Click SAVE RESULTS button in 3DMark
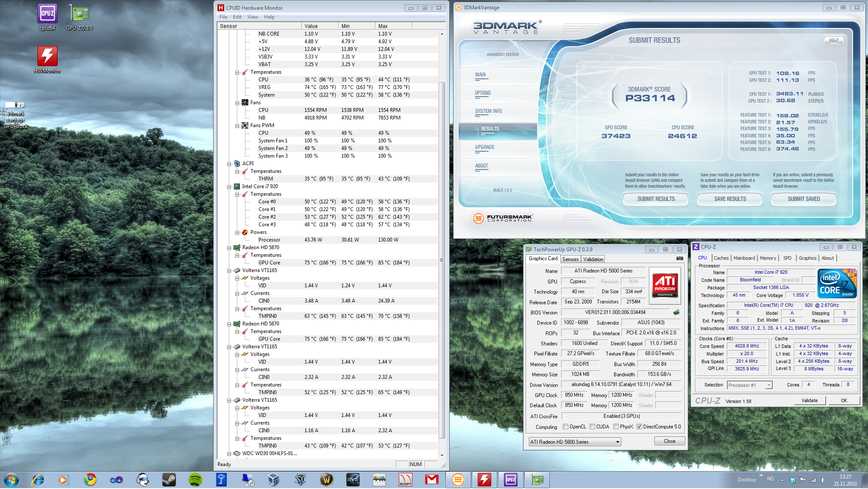 point(730,199)
